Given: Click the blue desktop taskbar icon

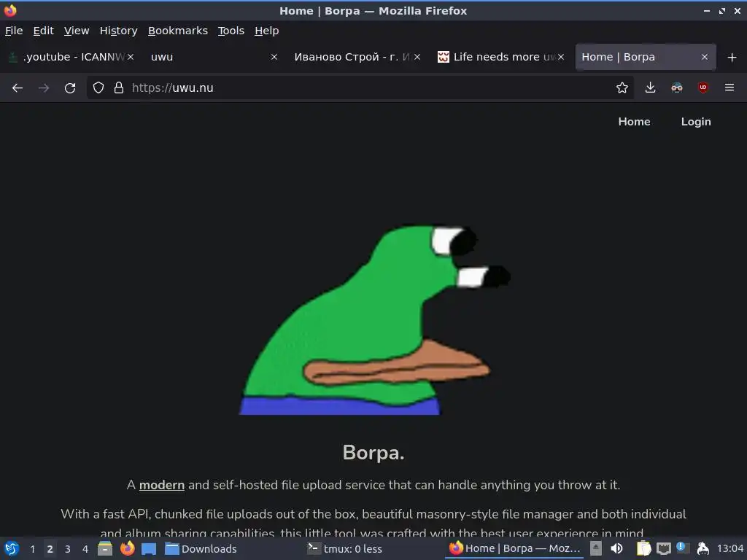Looking at the screenshot, I should (x=149, y=549).
